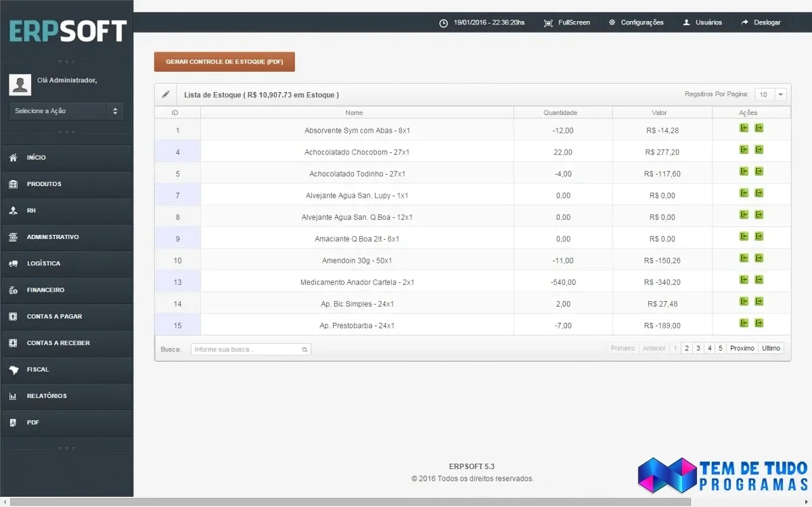
Task: Click stock entry icon for Medicamento Anador row
Action: pos(744,280)
